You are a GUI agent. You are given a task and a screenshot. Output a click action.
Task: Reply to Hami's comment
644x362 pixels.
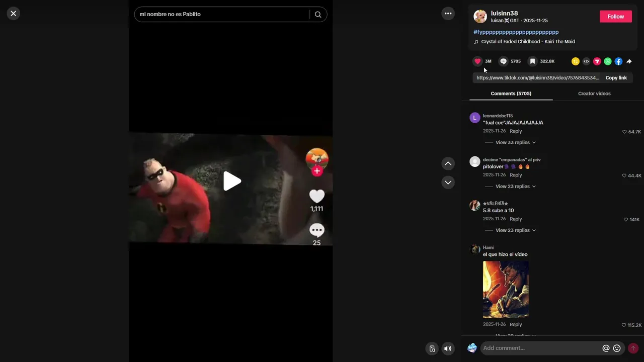click(x=516, y=325)
